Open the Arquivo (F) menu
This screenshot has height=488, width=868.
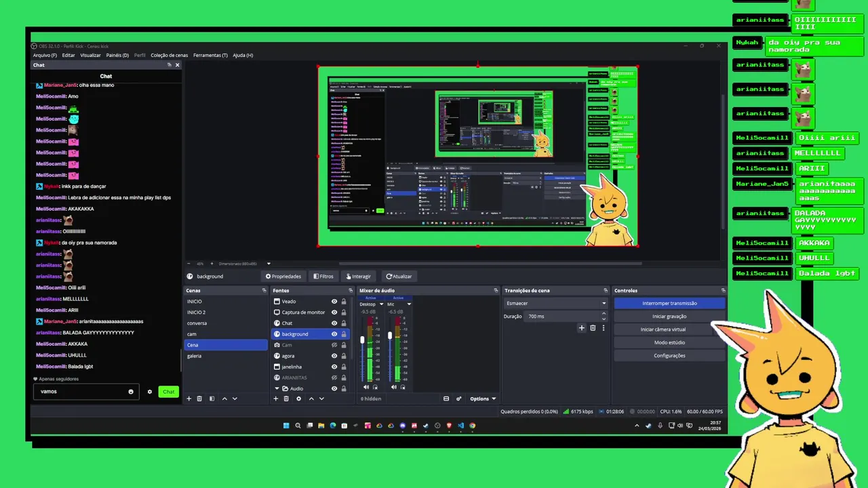[45, 56]
